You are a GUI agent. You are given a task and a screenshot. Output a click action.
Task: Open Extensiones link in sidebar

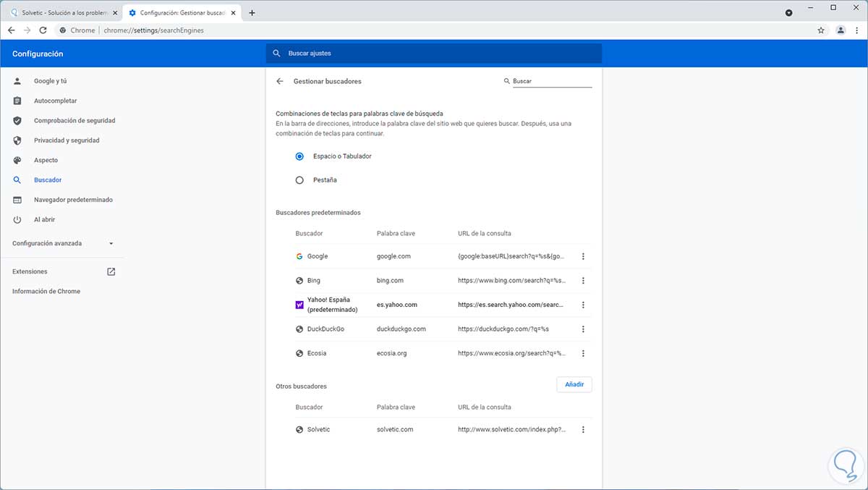[x=30, y=271]
